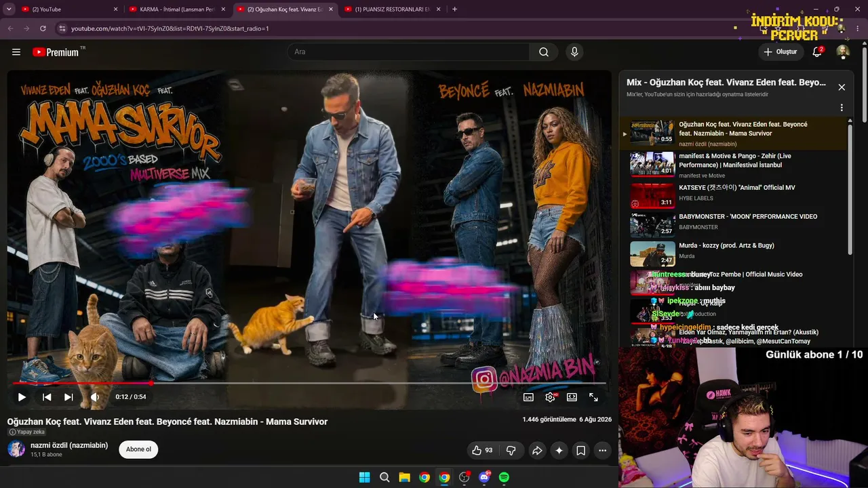Viewport: 868px width, 488px height.
Task: Skip to the next video
Action: [68, 397]
